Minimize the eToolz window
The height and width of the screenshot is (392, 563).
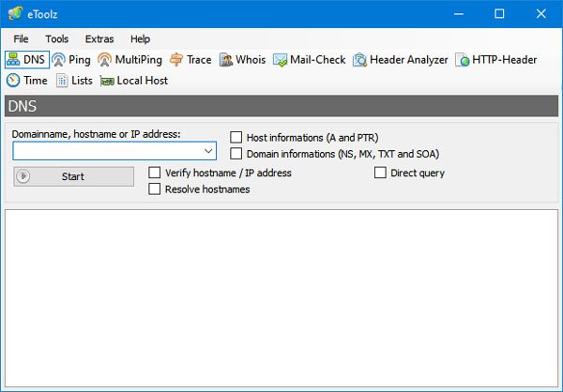point(459,14)
